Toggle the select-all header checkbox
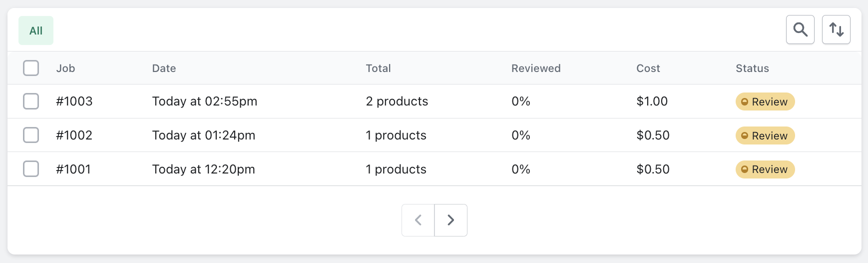 [31, 68]
